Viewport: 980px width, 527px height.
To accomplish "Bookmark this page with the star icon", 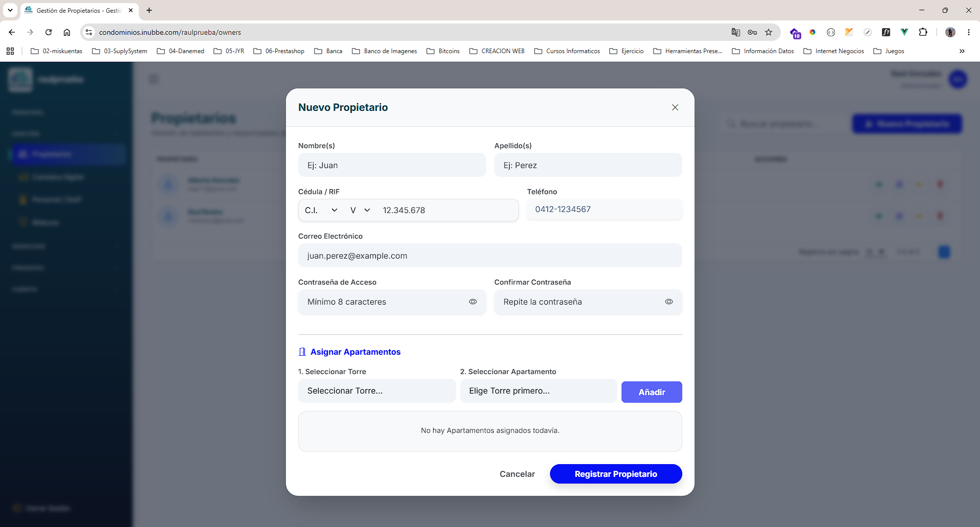I will coord(769,32).
